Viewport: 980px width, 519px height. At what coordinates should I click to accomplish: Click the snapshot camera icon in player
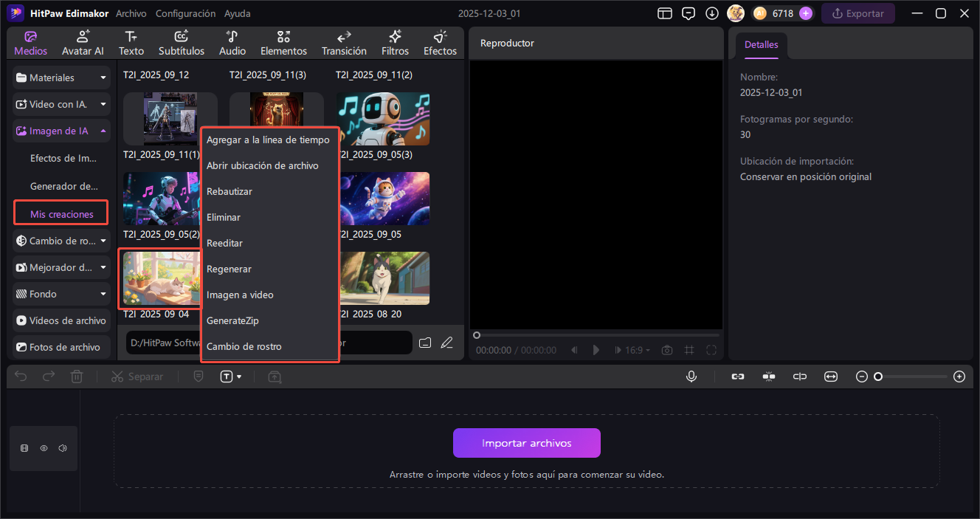667,350
